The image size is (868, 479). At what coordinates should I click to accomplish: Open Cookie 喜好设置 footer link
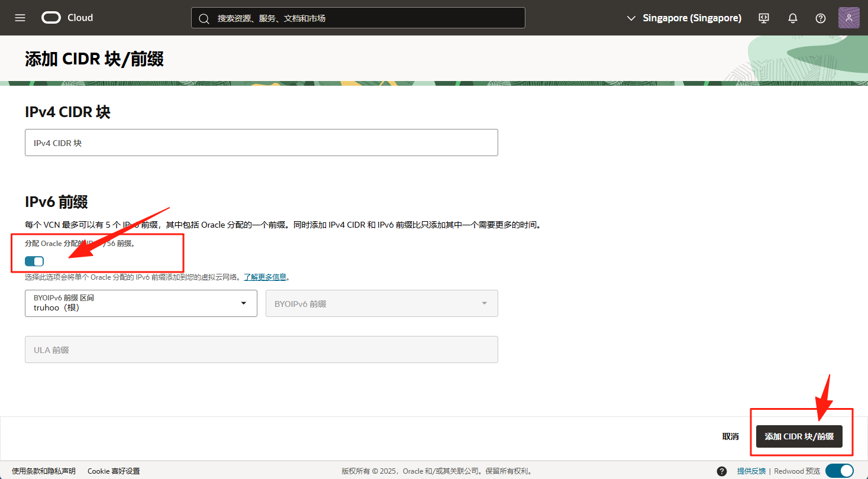(x=114, y=471)
